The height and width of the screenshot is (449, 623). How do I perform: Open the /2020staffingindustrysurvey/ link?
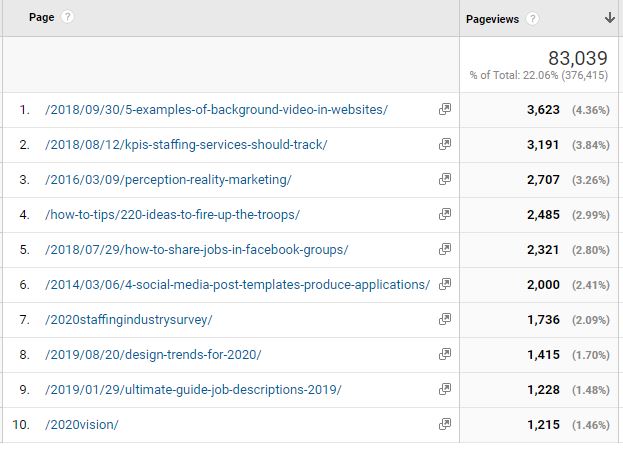click(129, 319)
